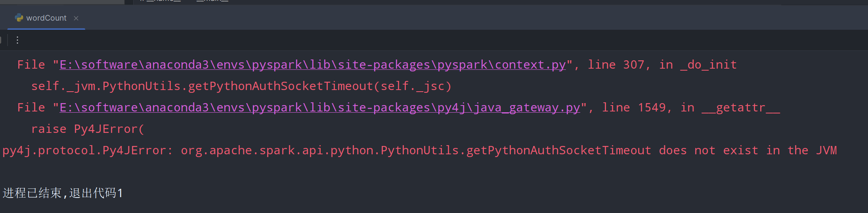Open the pyspark context.py file link
Viewport: 868px width, 213px height.
pos(312,65)
